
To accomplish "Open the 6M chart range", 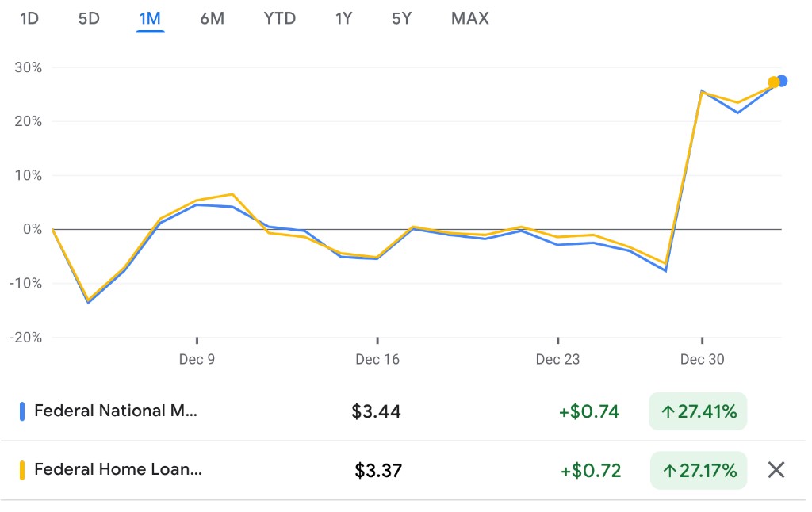I will [213, 19].
